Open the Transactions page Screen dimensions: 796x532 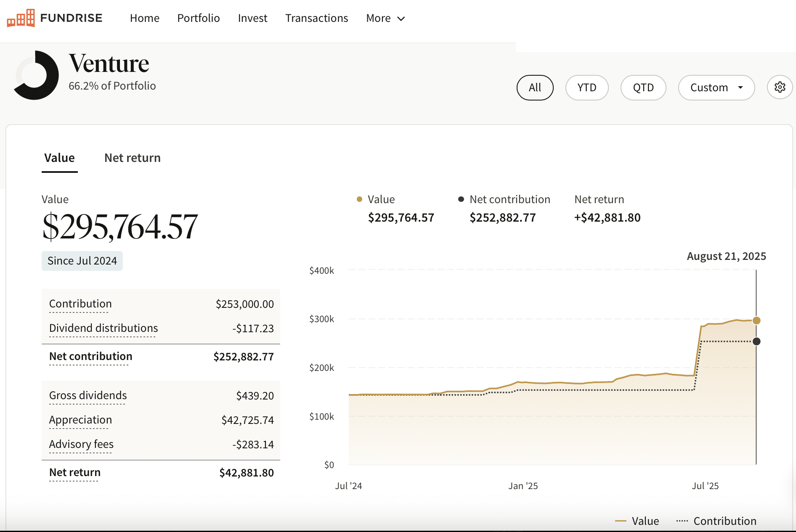pos(316,18)
